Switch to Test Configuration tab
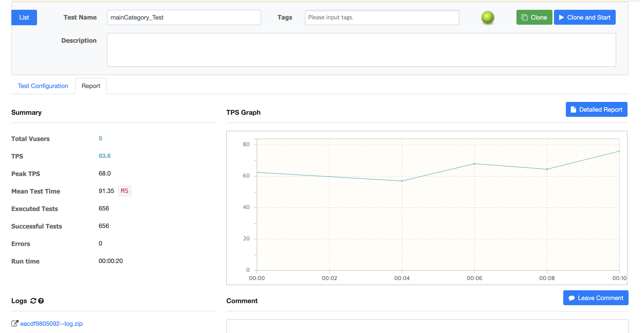This screenshot has width=644, height=333. click(43, 86)
